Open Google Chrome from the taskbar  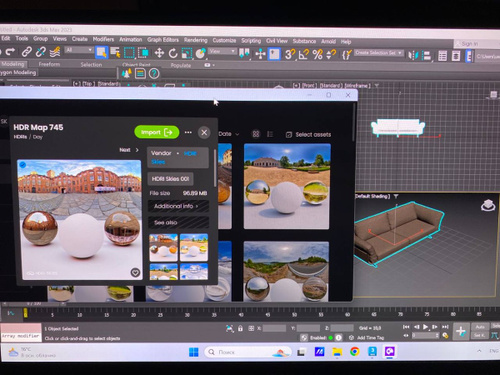point(355,352)
